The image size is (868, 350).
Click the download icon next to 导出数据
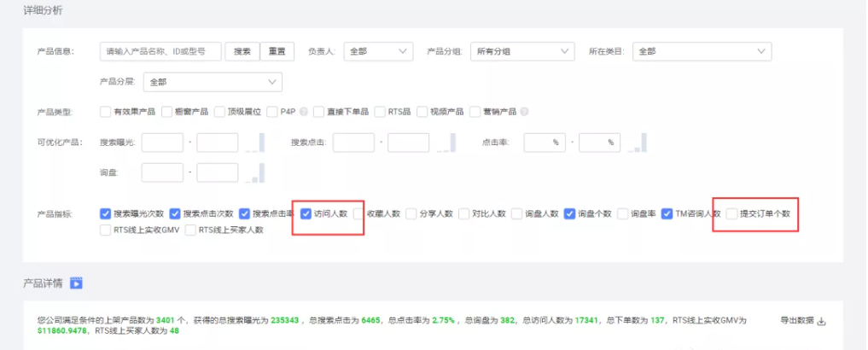(822, 321)
